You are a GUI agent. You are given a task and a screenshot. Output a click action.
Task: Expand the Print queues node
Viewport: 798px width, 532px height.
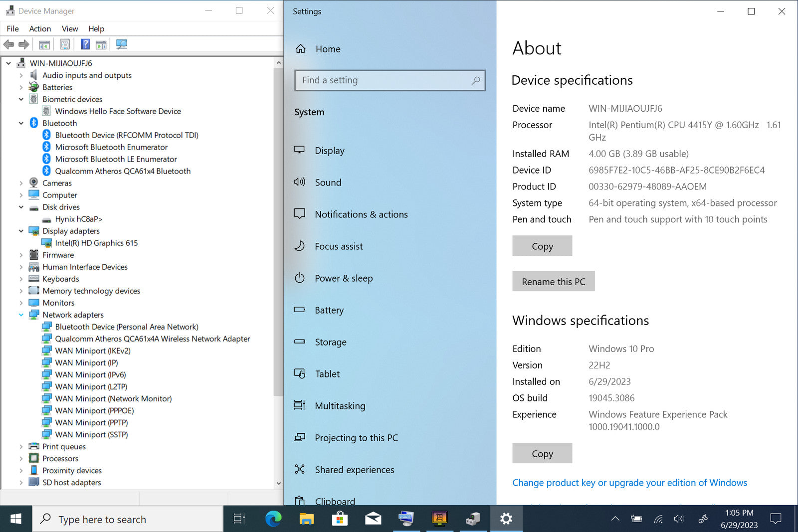pyautogui.click(x=21, y=446)
